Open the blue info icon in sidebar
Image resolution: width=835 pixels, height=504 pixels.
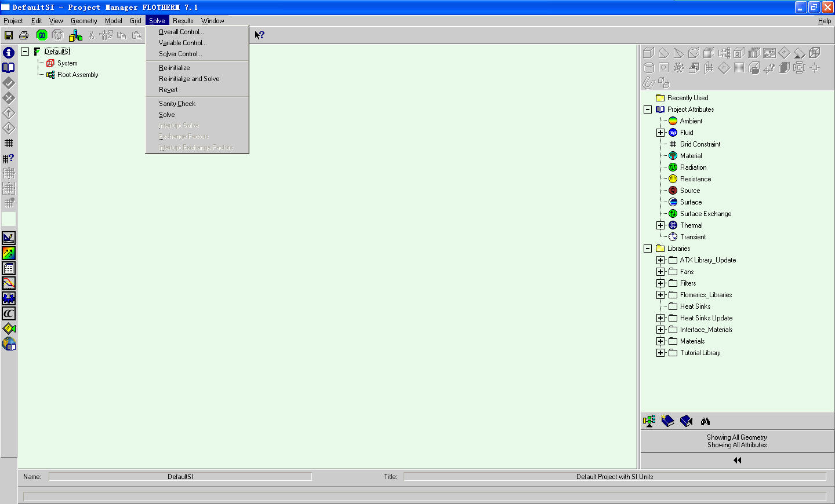tap(9, 53)
